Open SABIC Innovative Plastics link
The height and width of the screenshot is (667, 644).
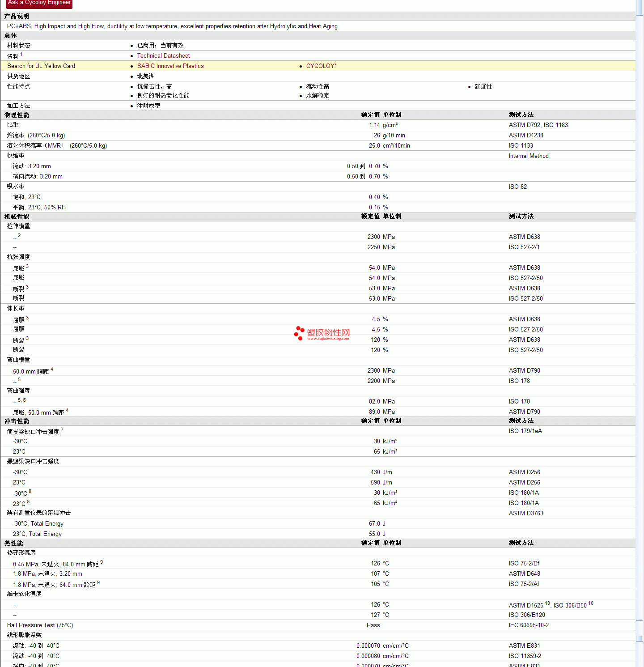click(170, 66)
